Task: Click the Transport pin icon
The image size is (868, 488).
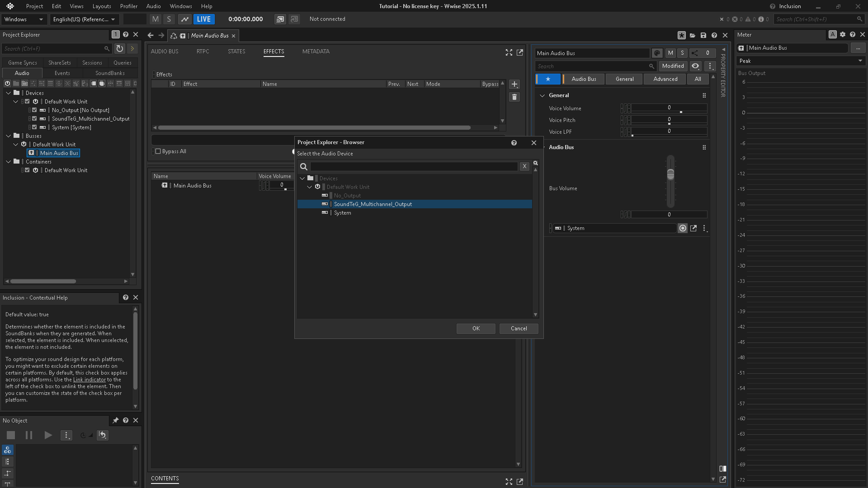Action: (x=115, y=421)
